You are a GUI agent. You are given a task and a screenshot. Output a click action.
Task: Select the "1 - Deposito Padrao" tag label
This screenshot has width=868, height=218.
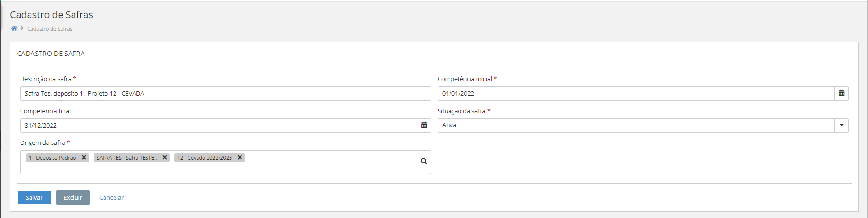(52, 158)
